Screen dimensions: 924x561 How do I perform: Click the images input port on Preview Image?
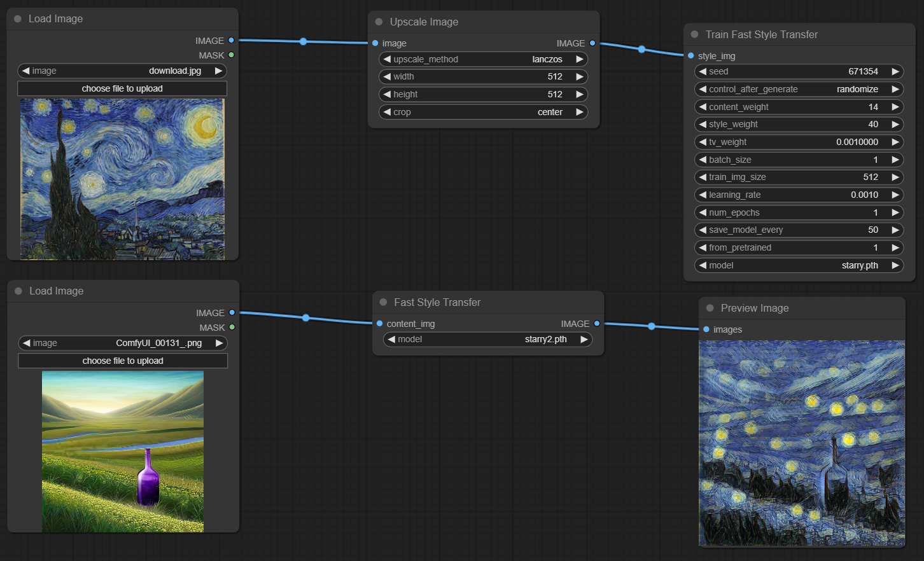[x=706, y=329]
